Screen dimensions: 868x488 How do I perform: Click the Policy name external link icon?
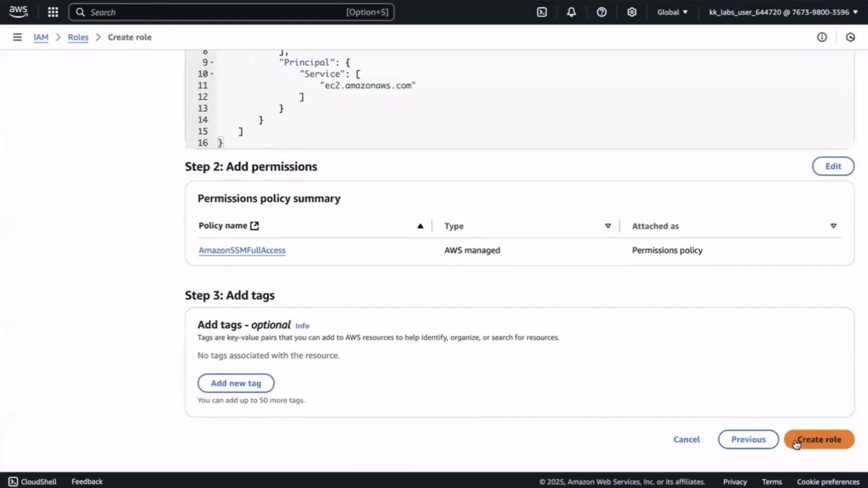(x=255, y=226)
